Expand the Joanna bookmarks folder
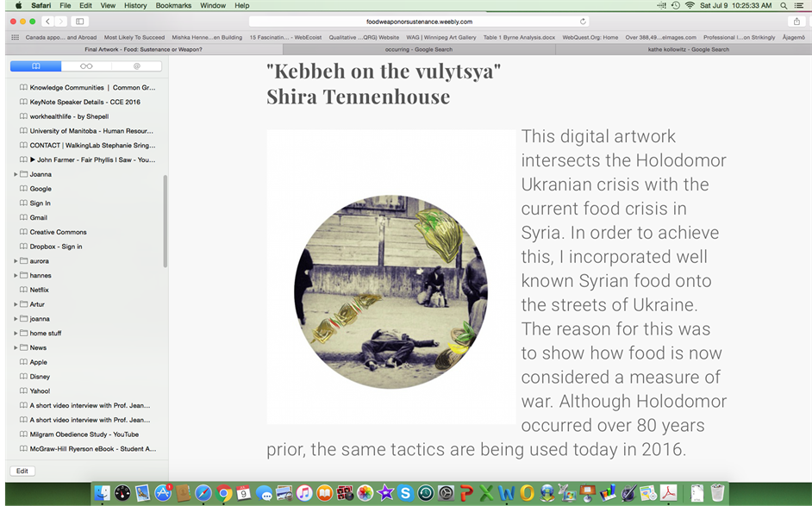 pos(16,174)
